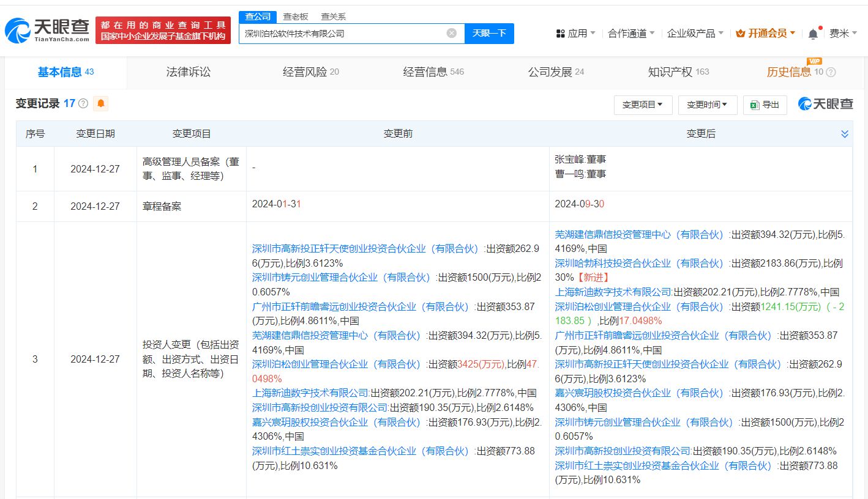This screenshot has width=868, height=499.
Task: Expand table using the double-chevron icon
Action: point(845,134)
